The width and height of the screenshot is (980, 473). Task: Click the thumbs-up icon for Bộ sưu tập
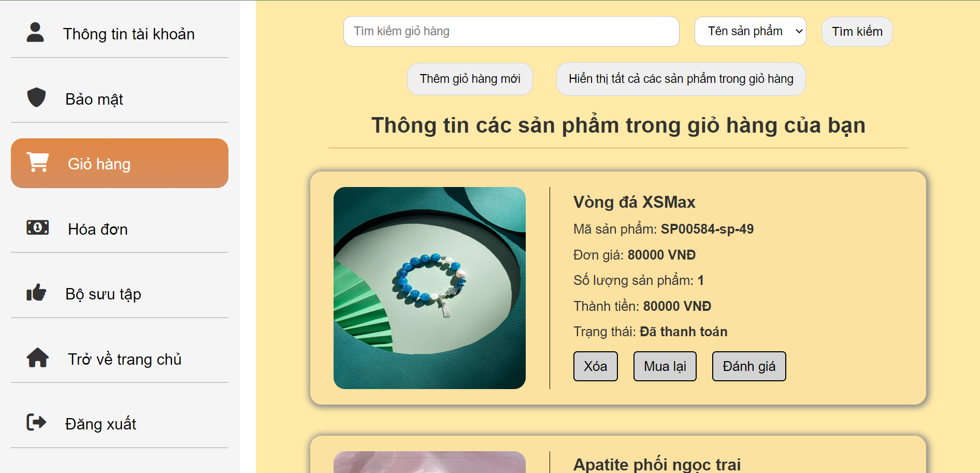click(36, 293)
